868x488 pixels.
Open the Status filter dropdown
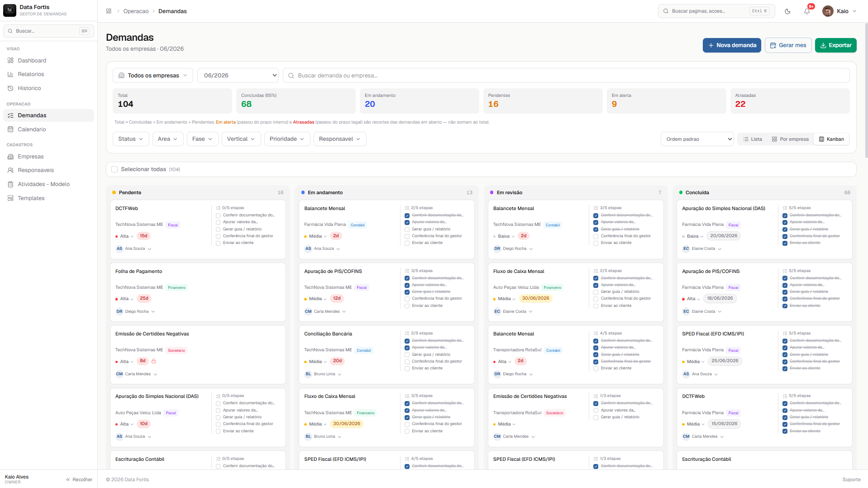point(131,139)
